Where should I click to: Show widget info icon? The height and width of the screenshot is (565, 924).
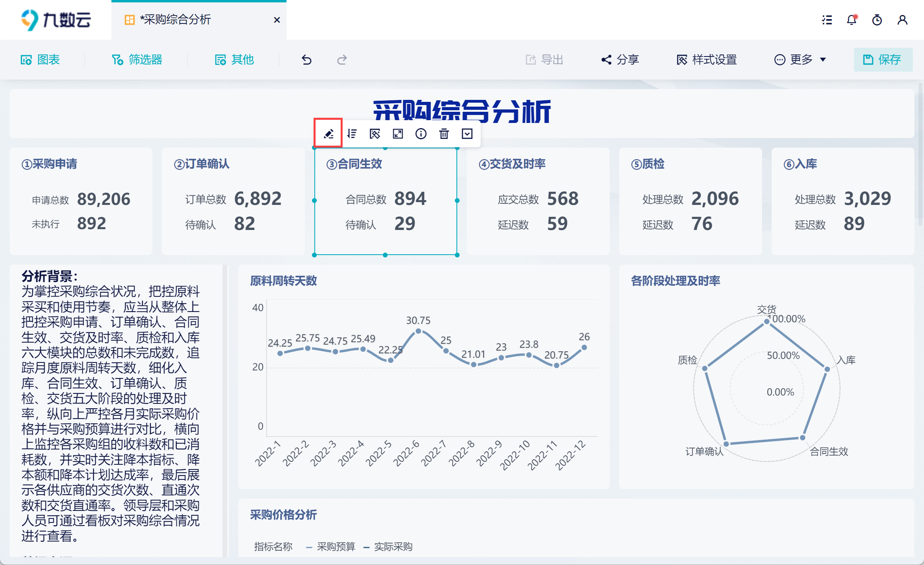click(421, 134)
